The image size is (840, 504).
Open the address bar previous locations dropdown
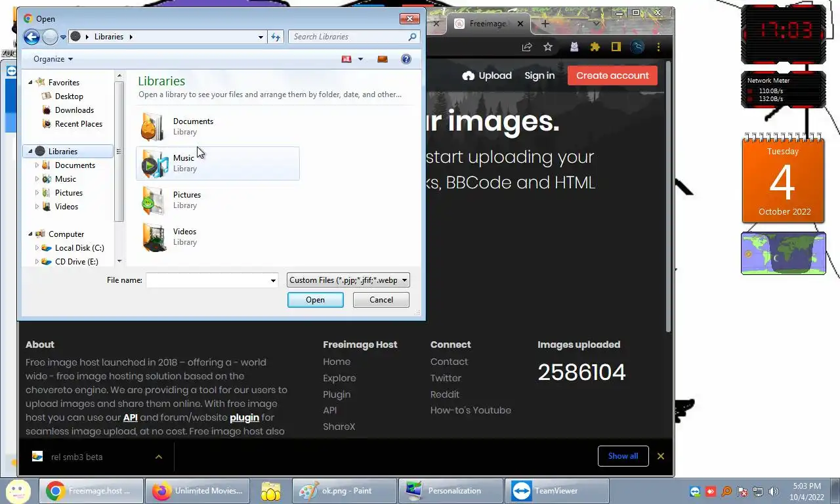[261, 37]
